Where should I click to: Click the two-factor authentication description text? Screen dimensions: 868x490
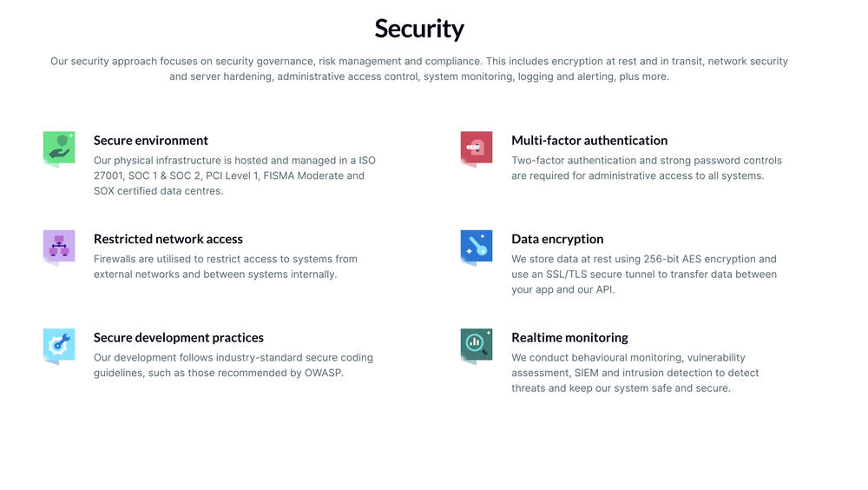pyautogui.click(x=646, y=168)
